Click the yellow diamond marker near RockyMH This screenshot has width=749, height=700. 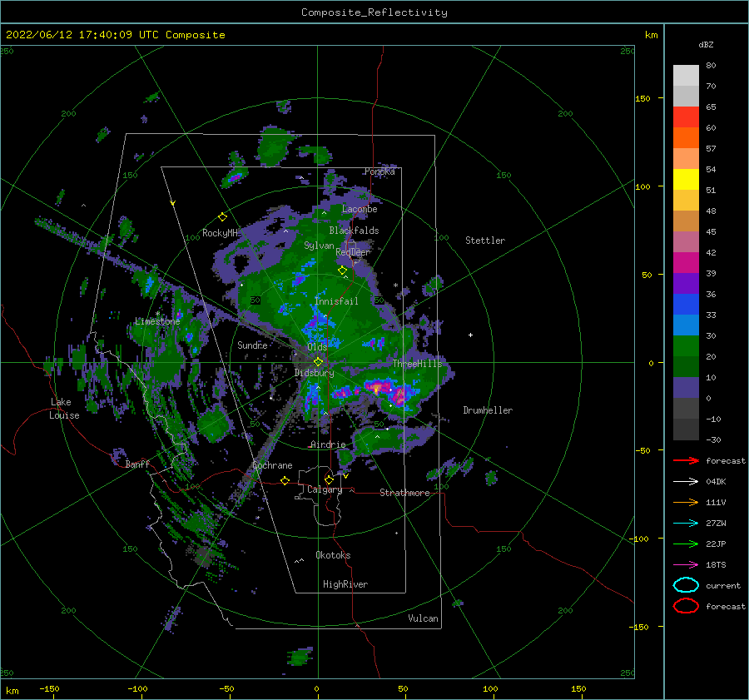(222, 217)
